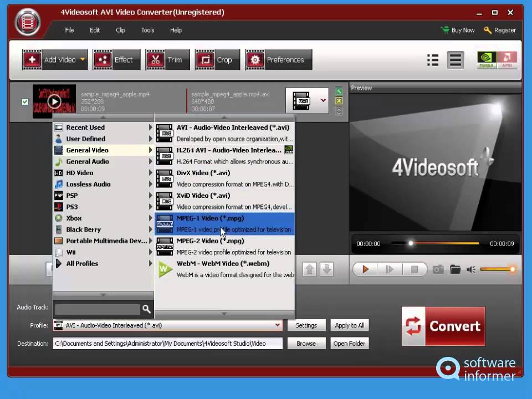Image resolution: width=532 pixels, height=399 pixels.
Task: Open the Crop tool
Action: [x=217, y=60]
